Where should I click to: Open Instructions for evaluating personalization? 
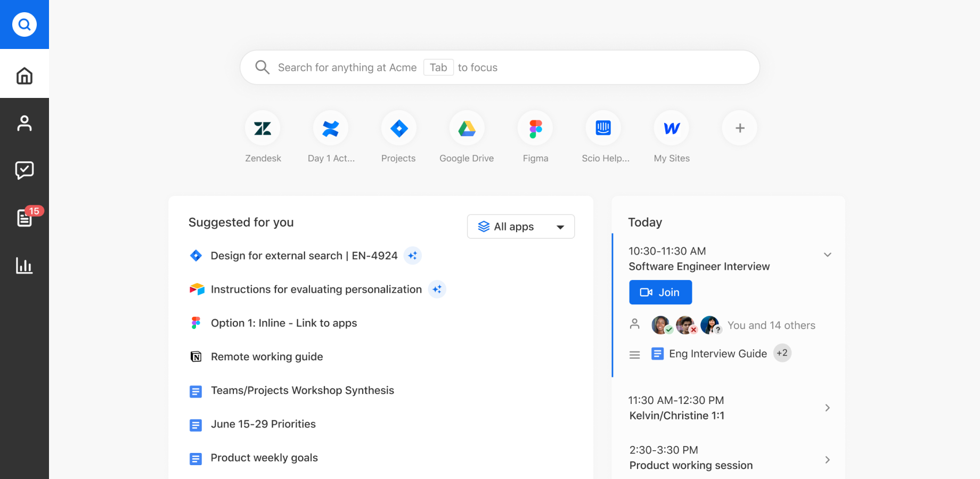[x=316, y=290]
